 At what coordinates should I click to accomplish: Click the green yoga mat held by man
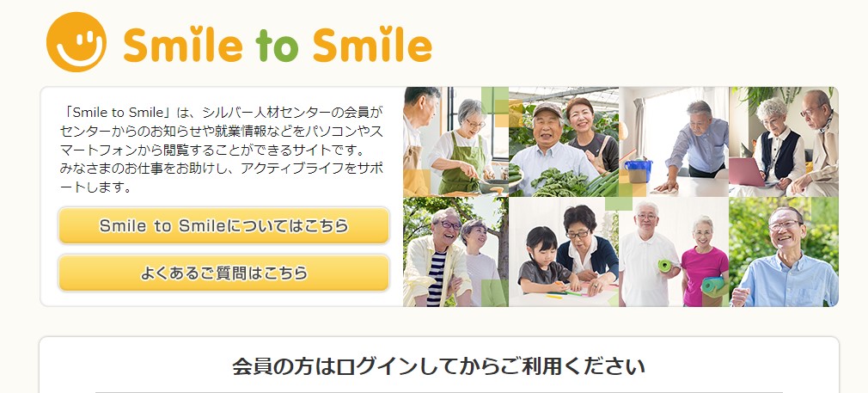pos(664,265)
